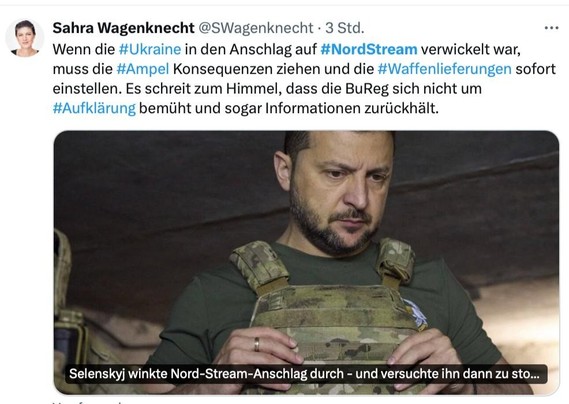Select the #Ampel hashtag
569x404 pixels.
click(x=143, y=69)
